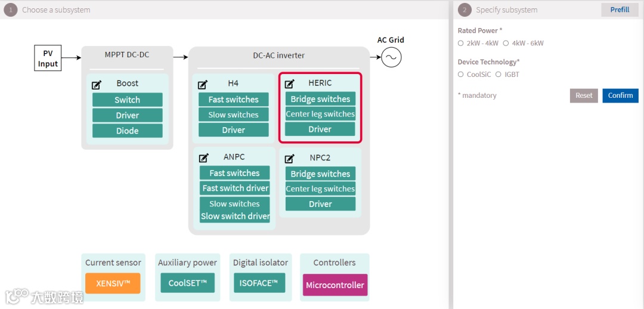Select ANPC Slow switches block
This screenshot has width=644, height=309.
(234, 204)
